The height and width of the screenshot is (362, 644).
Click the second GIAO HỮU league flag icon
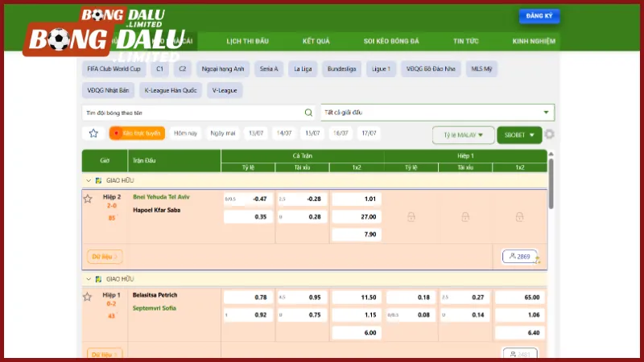click(98, 279)
